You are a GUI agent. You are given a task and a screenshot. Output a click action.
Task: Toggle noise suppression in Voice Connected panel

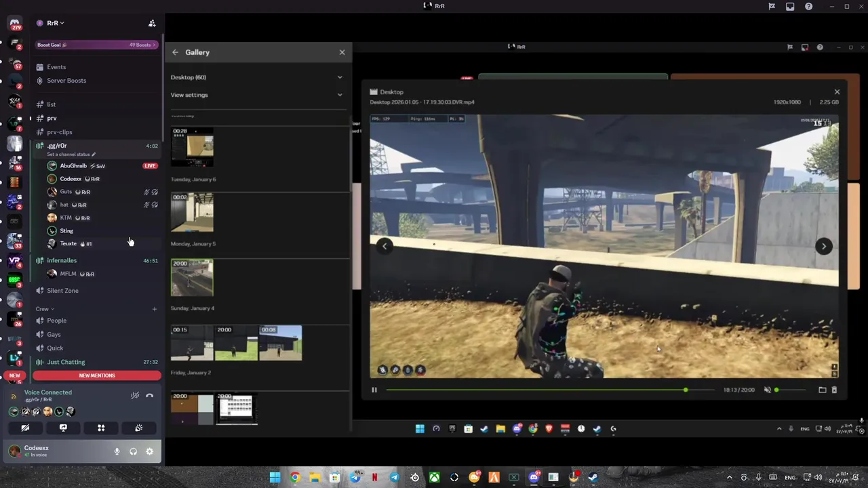(135, 395)
